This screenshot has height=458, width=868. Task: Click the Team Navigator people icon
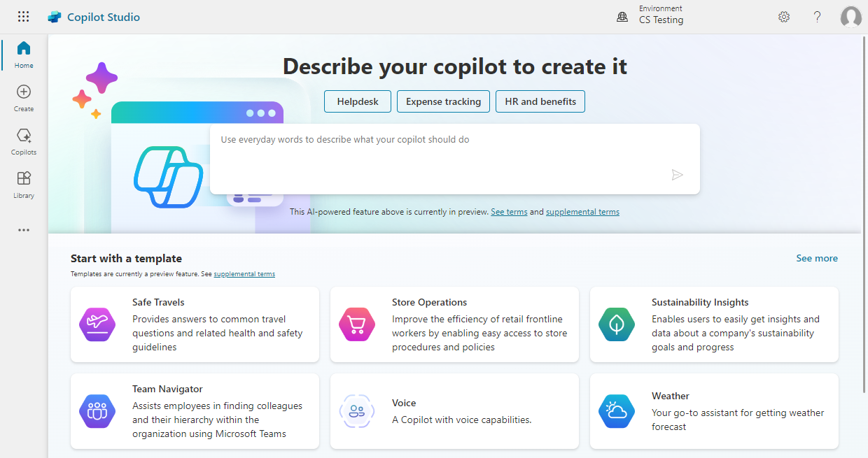tap(97, 411)
